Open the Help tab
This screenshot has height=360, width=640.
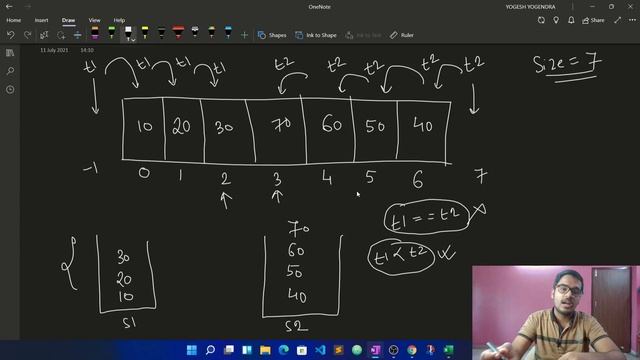[x=119, y=20]
